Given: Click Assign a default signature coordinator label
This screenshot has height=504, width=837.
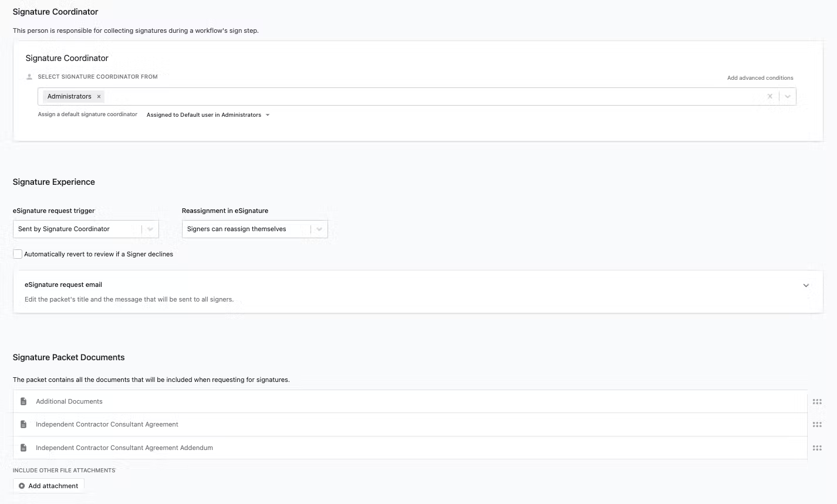Looking at the screenshot, I should coord(87,114).
